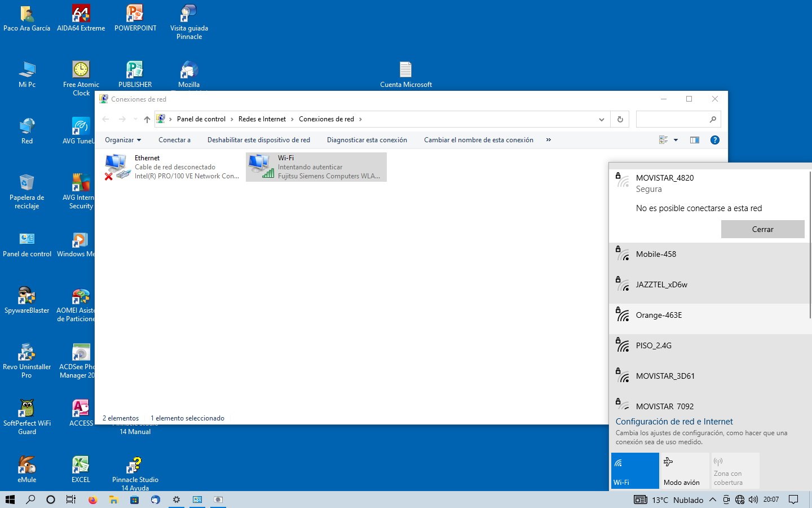Launch SpywareBlaster from the desktop
Viewport: 812px width, 508px height.
(27, 300)
